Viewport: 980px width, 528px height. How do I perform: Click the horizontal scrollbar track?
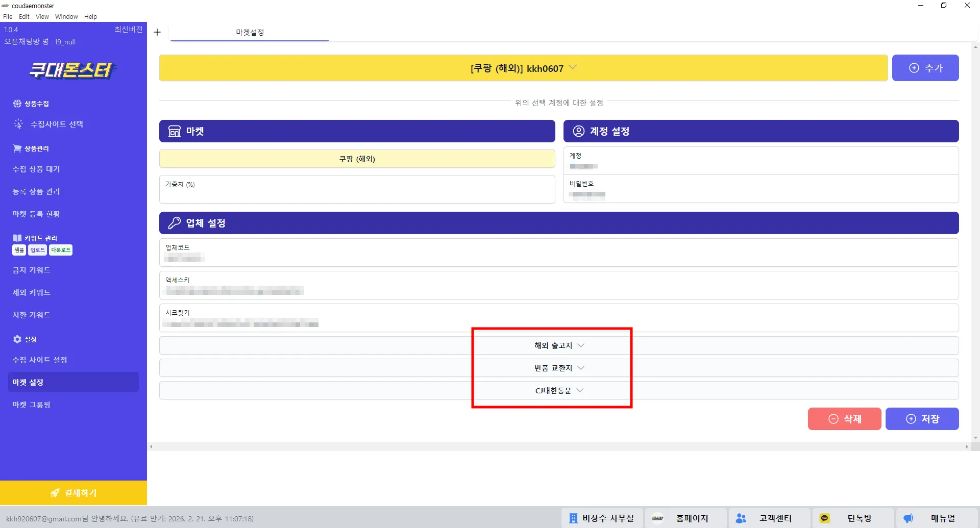pos(559,447)
